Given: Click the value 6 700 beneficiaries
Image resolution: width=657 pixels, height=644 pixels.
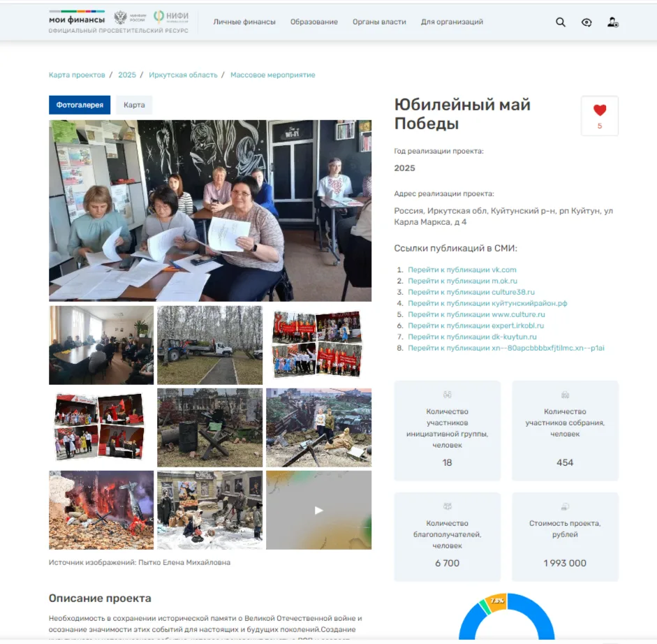Looking at the screenshot, I should coord(447,563).
